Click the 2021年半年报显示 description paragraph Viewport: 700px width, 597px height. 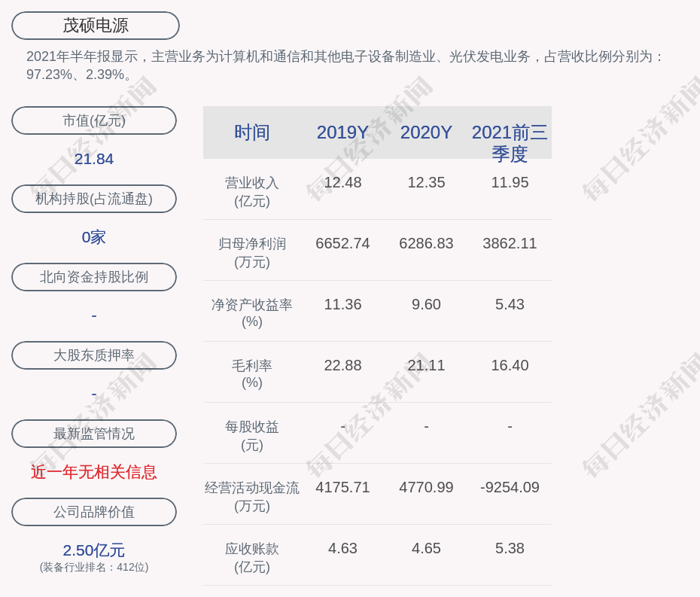point(345,65)
